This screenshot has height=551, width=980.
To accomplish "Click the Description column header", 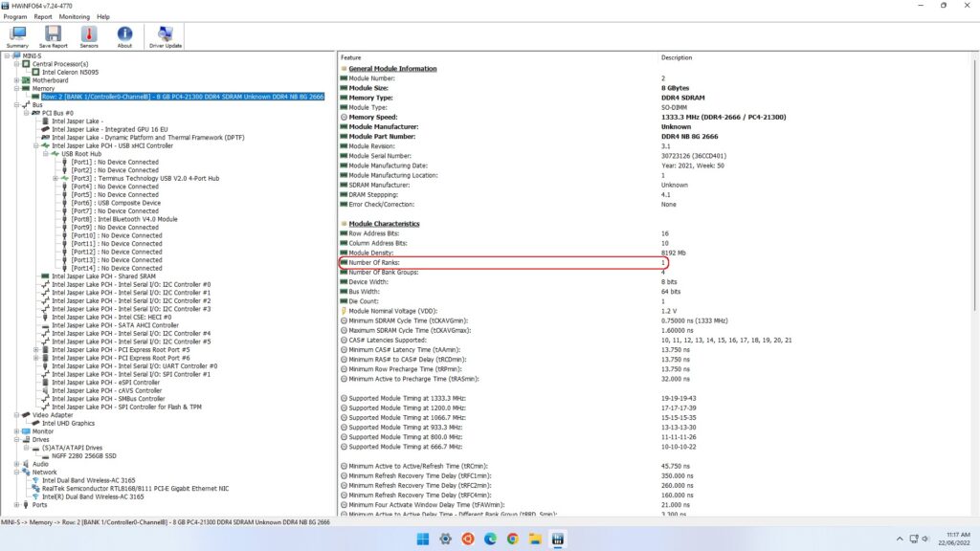I will tap(677, 57).
